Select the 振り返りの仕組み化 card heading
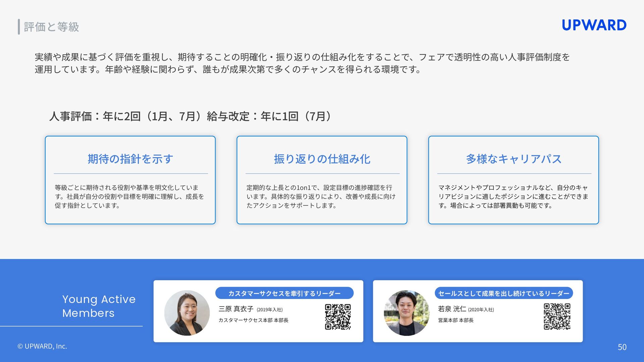Image resolution: width=644 pixels, height=362 pixels. pyautogui.click(x=322, y=159)
